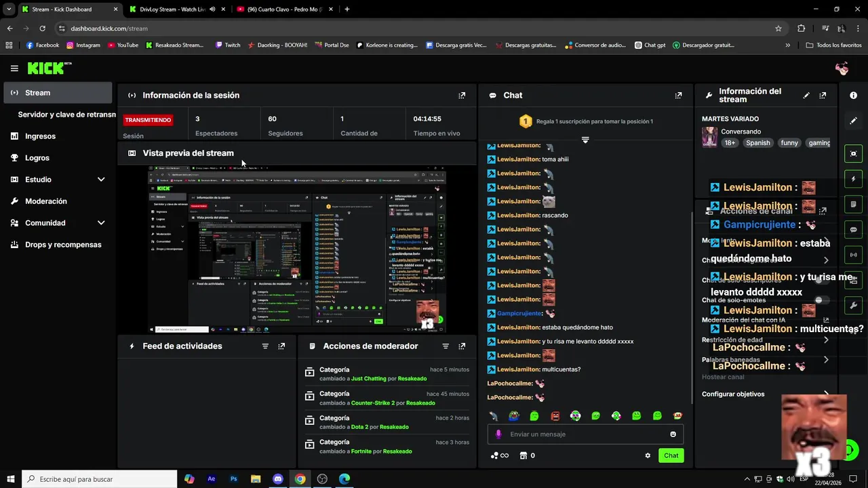Expand the Estudio sidebar section
Viewport: 868px width, 488px height.
point(101,180)
